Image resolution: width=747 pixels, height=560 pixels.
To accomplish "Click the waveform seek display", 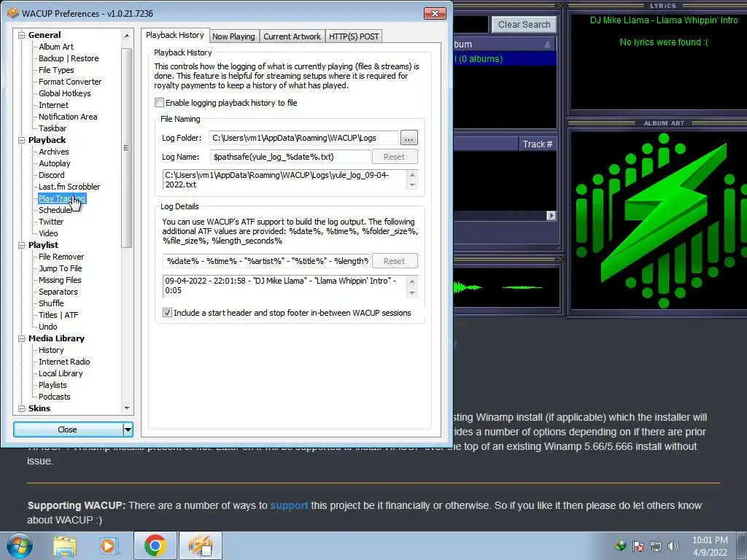I will point(505,287).
